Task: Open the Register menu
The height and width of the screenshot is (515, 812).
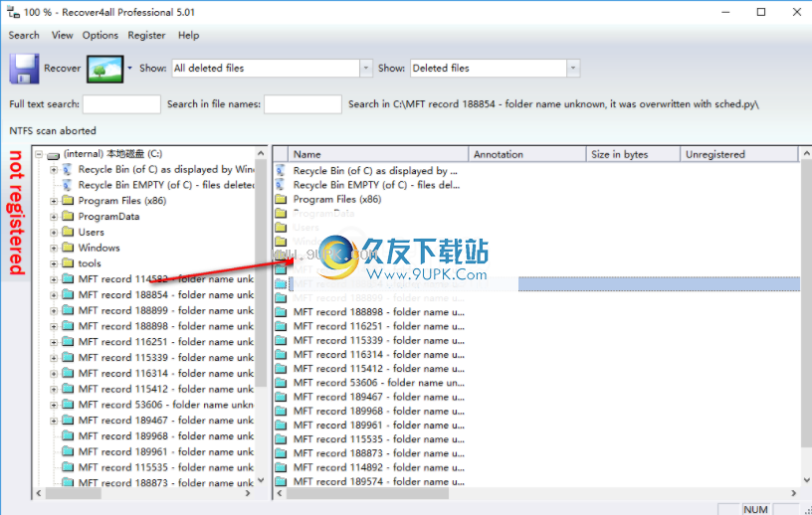Action: (146, 35)
